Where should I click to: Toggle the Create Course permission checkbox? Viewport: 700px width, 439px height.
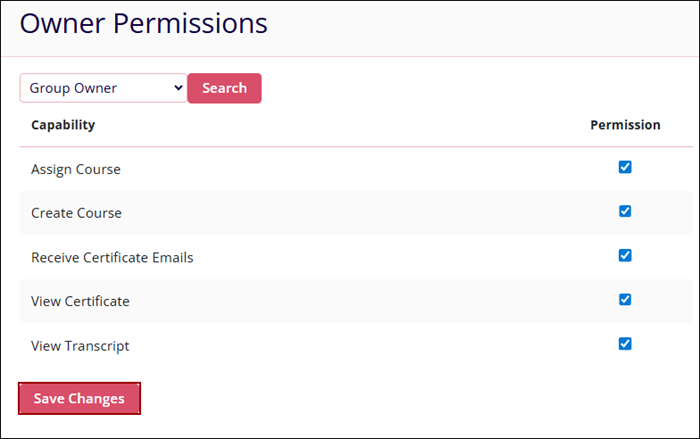[625, 211]
